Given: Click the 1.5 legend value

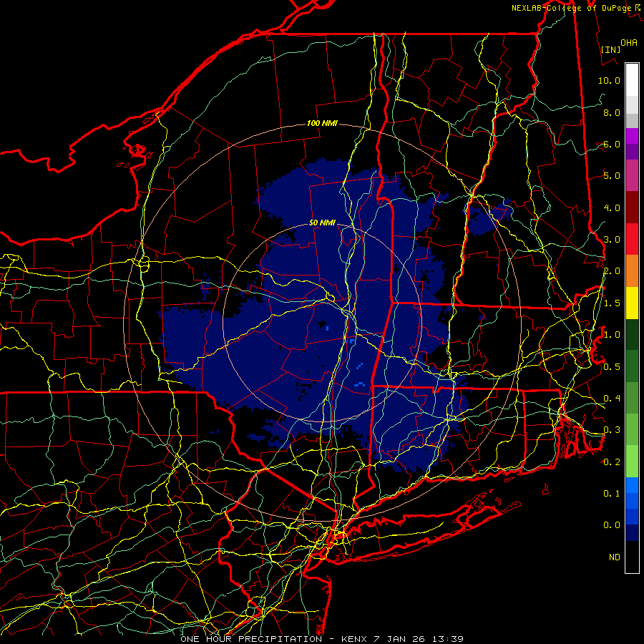Looking at the screenshot, I should (x=612, y=303).
